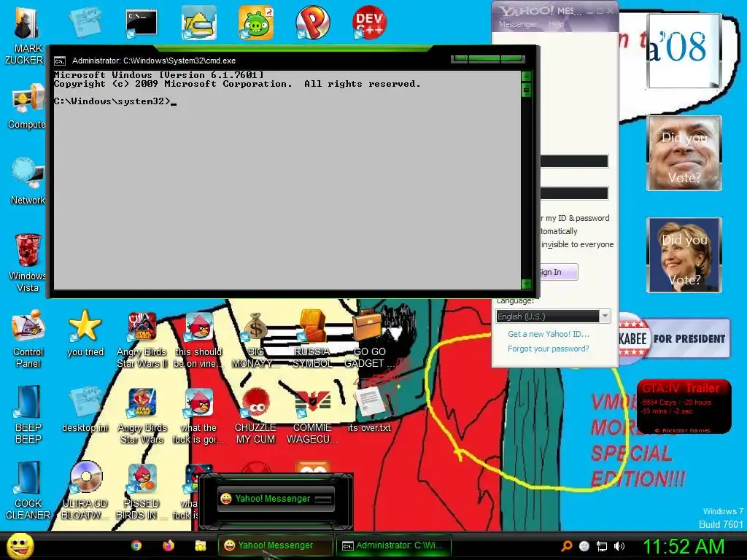Image resolution: width=747 pixels, height=560 pixels.
Task: Click the Yahoo ID input field
Action: [574, 161]
